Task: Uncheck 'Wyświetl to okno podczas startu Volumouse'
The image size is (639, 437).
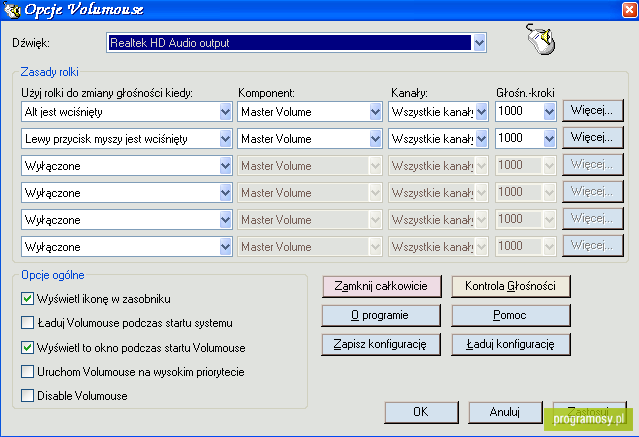Action: (x=27, y=348)
